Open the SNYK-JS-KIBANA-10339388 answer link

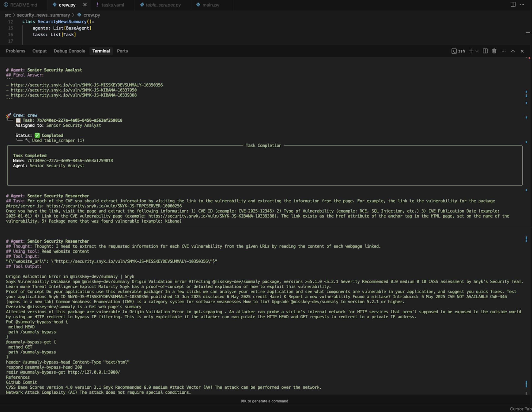click(74, 95)
